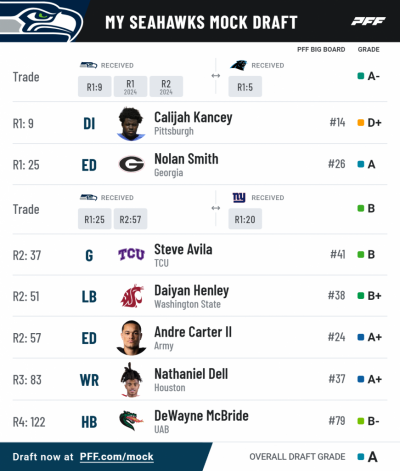
Task: Select the R2:57 pick chip in second trade
Action: point(130,219)
